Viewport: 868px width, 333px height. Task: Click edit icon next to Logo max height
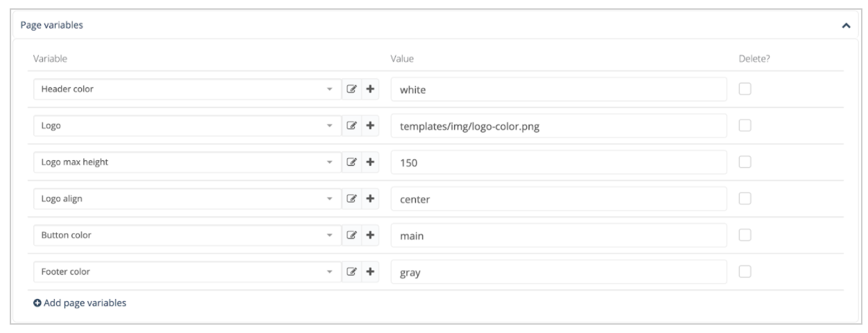coord(351,162)
